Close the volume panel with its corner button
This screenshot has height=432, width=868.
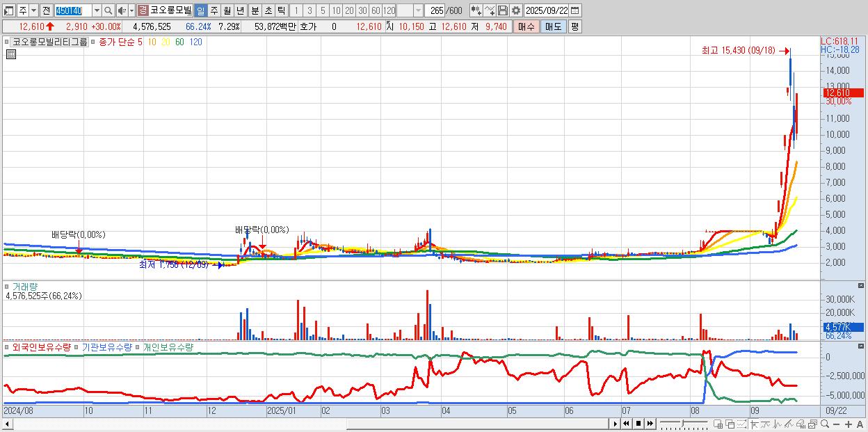861,286
